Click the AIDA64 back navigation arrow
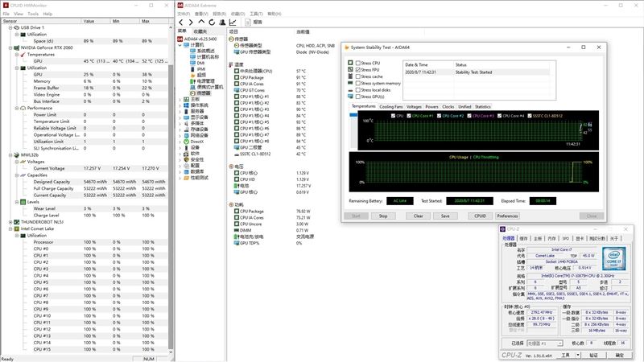644x362 pixels. [181, 23]
